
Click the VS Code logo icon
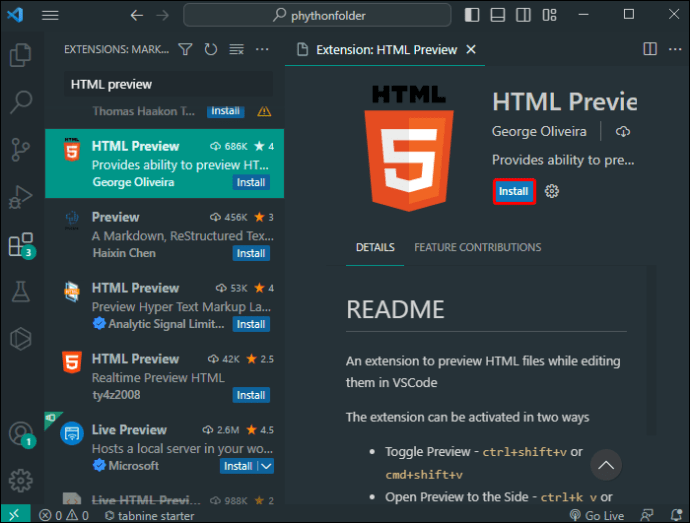(x=15, y=15)
